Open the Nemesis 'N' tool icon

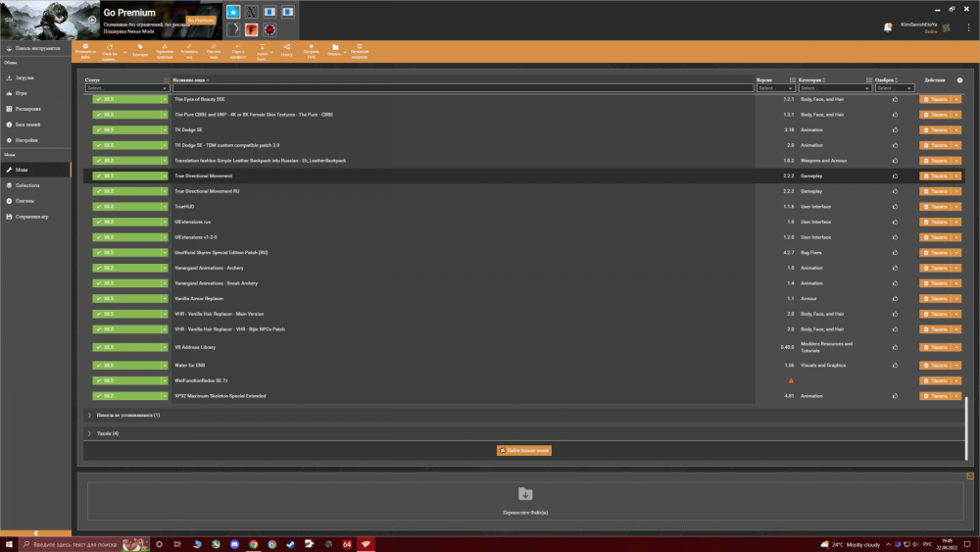pos(251,12)
